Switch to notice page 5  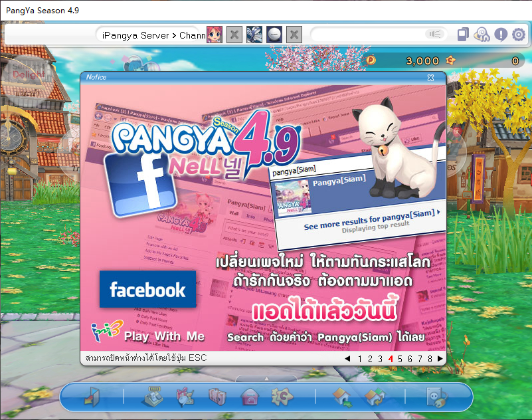400,359
